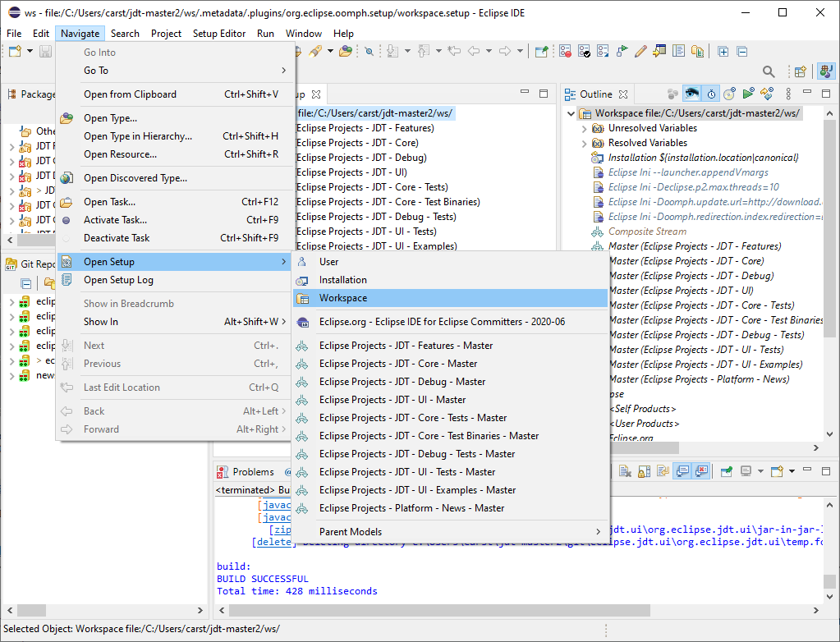This screenshot has height=642, width=840.
Task: Toggle Scroll Lock in console toolbar
Action: click(644, 471)
